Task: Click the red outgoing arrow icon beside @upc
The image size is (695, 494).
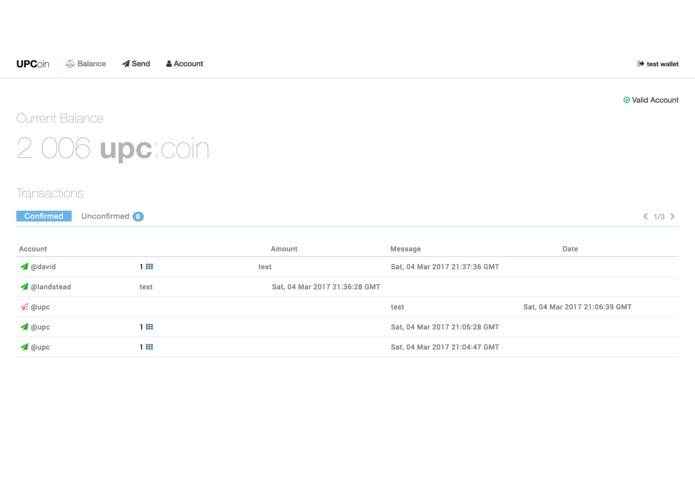Action: tap(24, 307)
